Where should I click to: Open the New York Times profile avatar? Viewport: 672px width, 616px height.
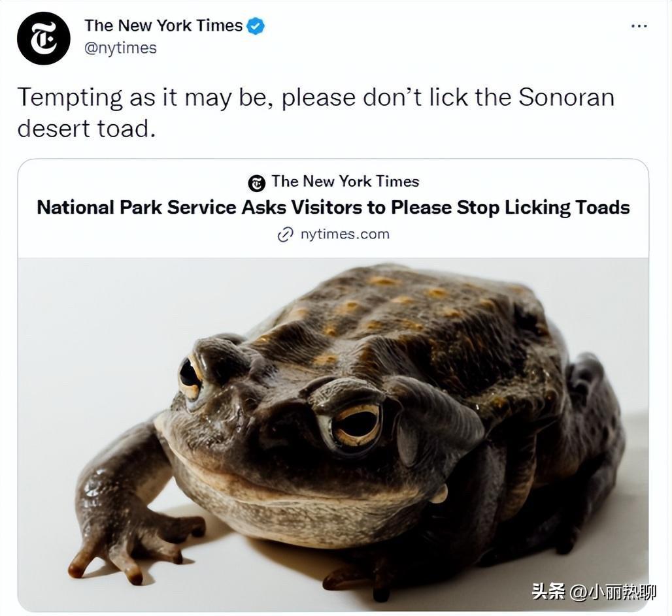click(43, 39)
